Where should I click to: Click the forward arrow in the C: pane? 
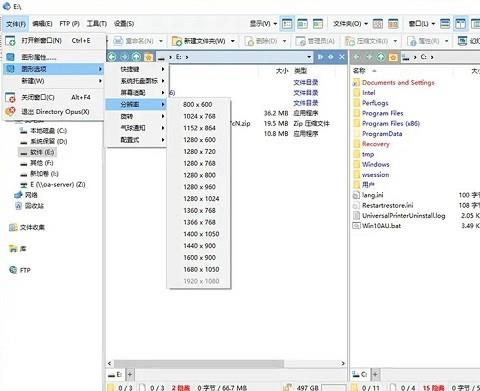pos(369,57)
